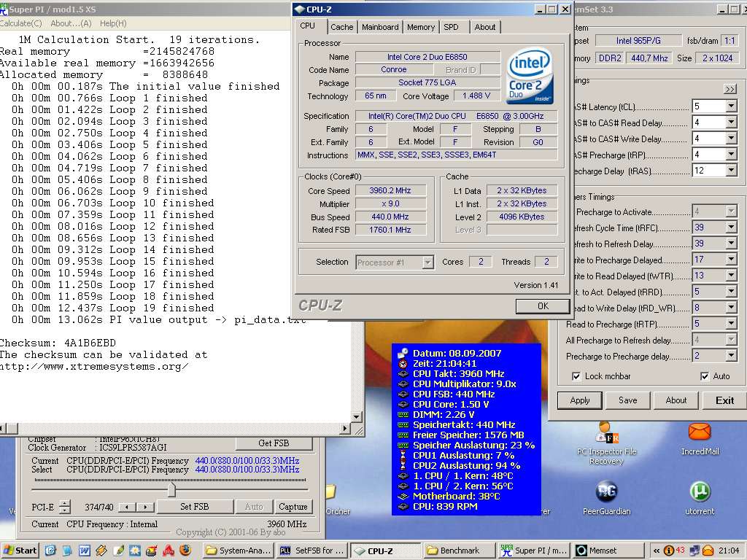
Task: Open the Help menu in Super PI
Action: (113, 23)
